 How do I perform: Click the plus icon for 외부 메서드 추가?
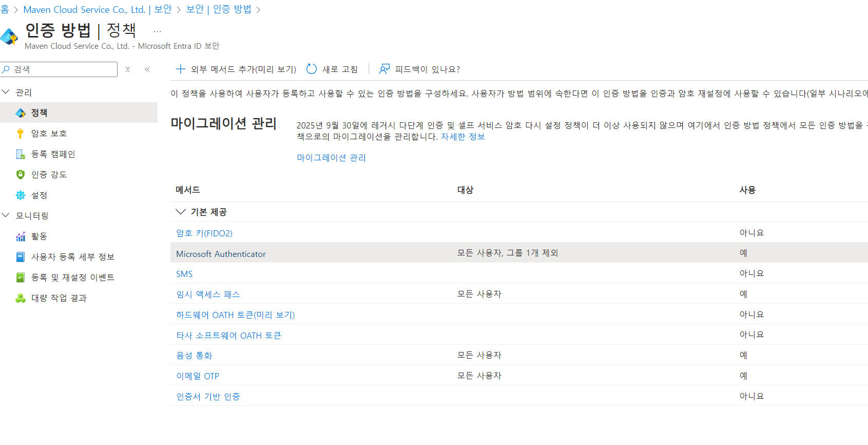coord(181,69)
